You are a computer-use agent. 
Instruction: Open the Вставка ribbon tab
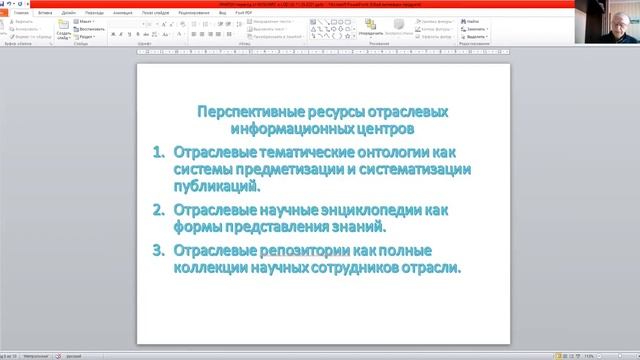[x=45, y=13]
